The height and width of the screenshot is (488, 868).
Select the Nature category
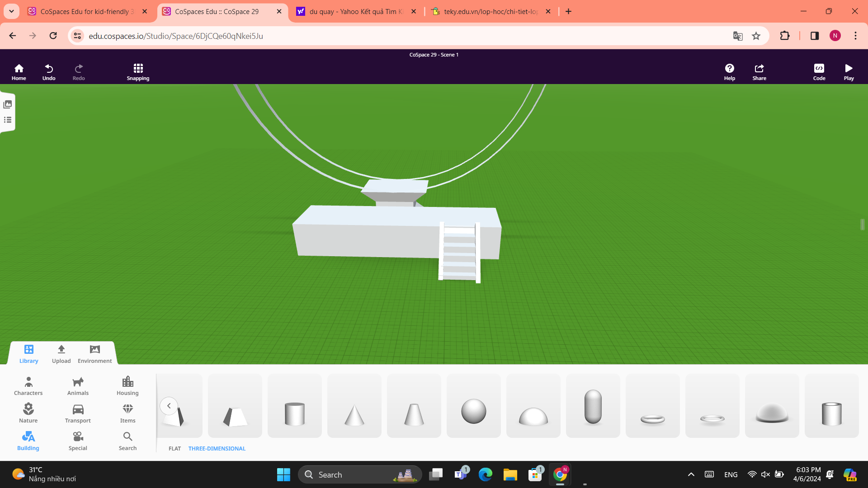pyautogui.click(x=28, y=413)
